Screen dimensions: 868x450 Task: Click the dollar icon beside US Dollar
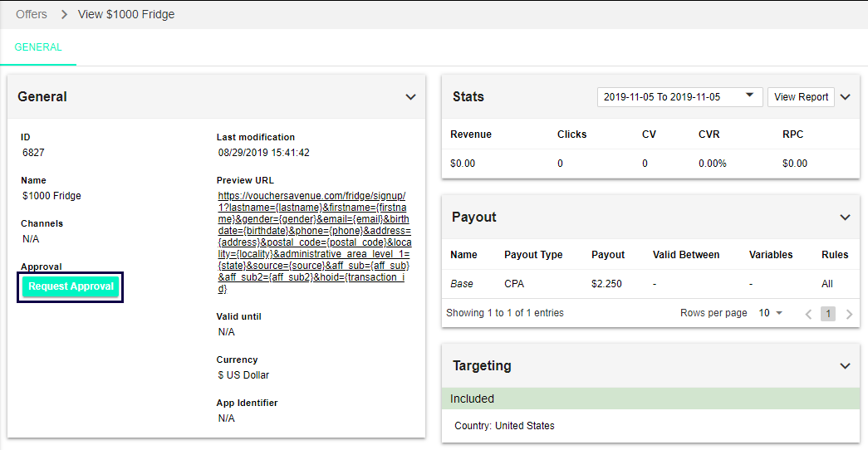click(220, 375)
